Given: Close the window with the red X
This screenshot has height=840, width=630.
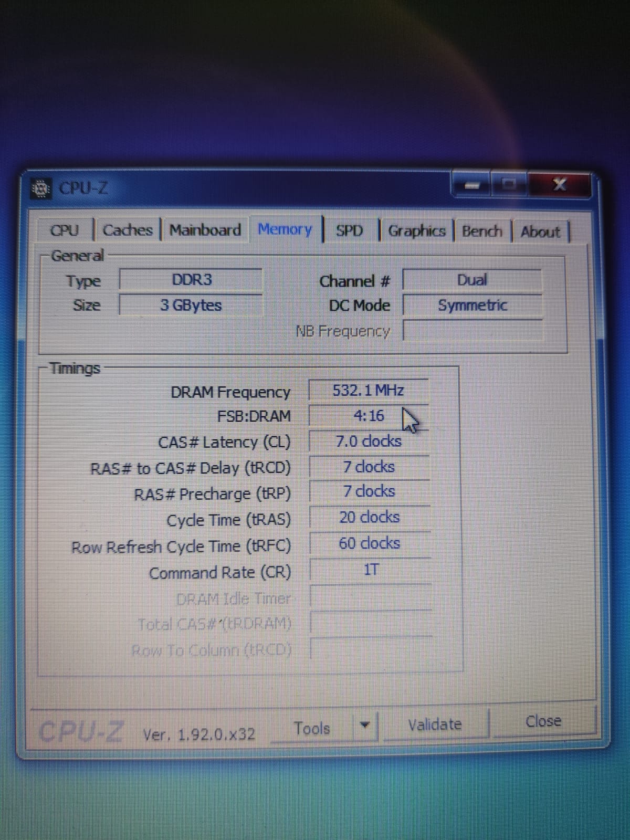Looking at the screenshot, I should 560,184.
